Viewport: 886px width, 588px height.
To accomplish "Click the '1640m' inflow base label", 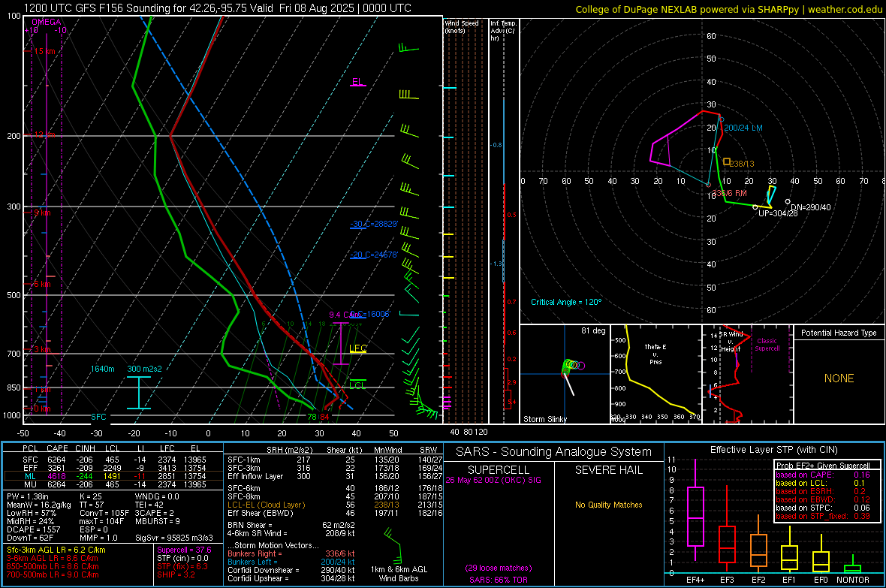I will pos(102,369).
